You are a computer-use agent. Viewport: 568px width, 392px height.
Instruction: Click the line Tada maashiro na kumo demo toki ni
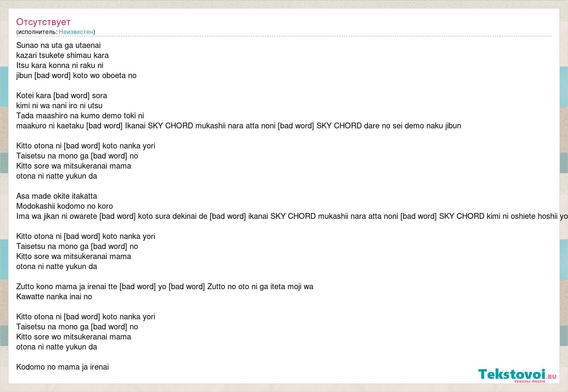coord(80,116)
